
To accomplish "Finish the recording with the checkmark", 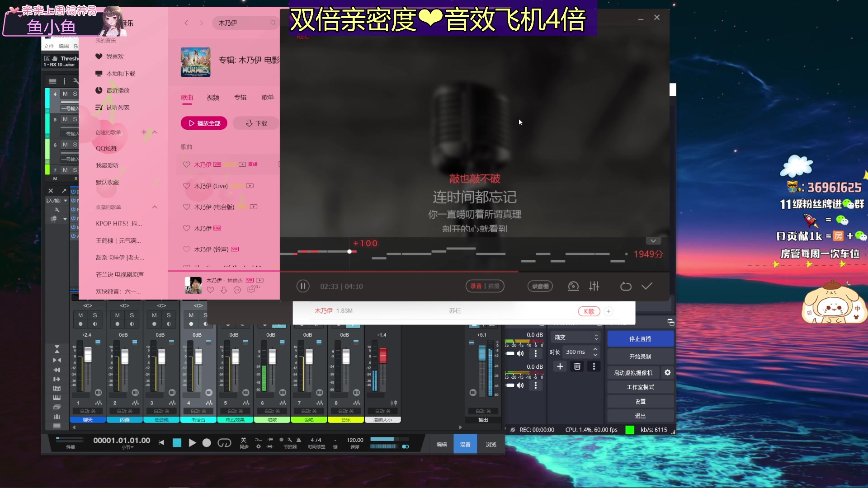I will pyautogui.click(x=647, y=286).
